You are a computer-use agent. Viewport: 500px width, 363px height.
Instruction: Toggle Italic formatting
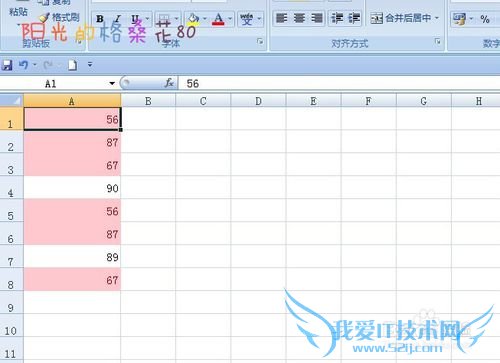117,19
